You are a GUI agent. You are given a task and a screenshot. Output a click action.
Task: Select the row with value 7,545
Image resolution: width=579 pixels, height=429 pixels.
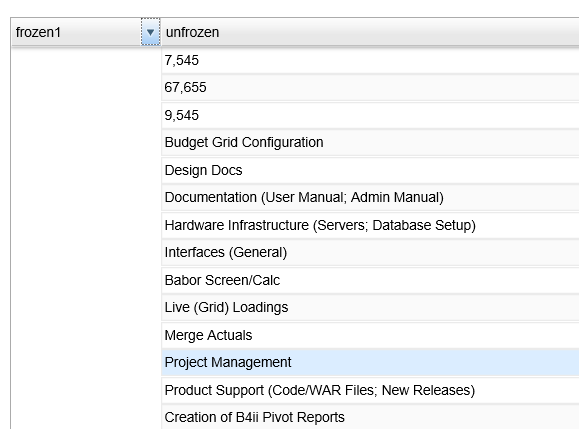[x=370, y=61]
